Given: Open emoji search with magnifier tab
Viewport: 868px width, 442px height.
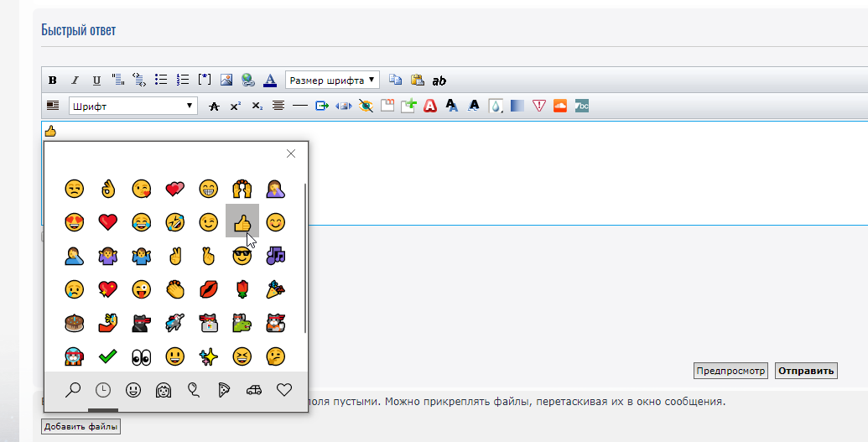Looking at the screenshot, I should coord(73,390).
